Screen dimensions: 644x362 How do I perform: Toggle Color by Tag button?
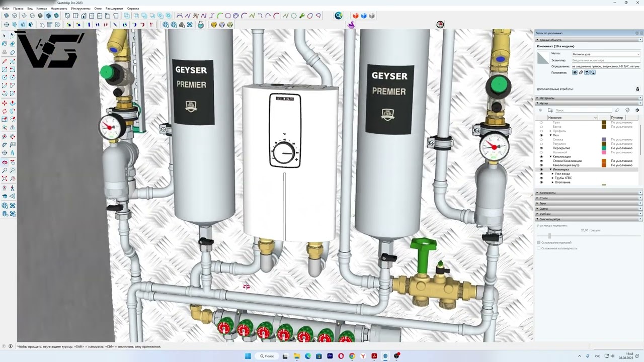(627, 110)
